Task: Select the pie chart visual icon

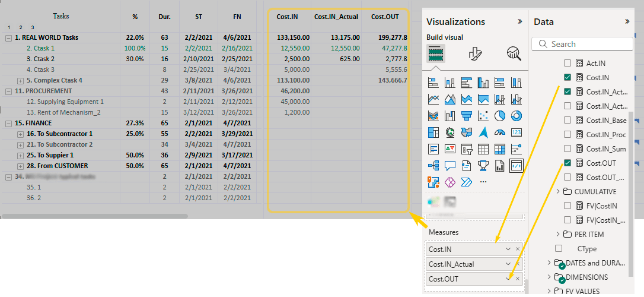Action: 499,116
